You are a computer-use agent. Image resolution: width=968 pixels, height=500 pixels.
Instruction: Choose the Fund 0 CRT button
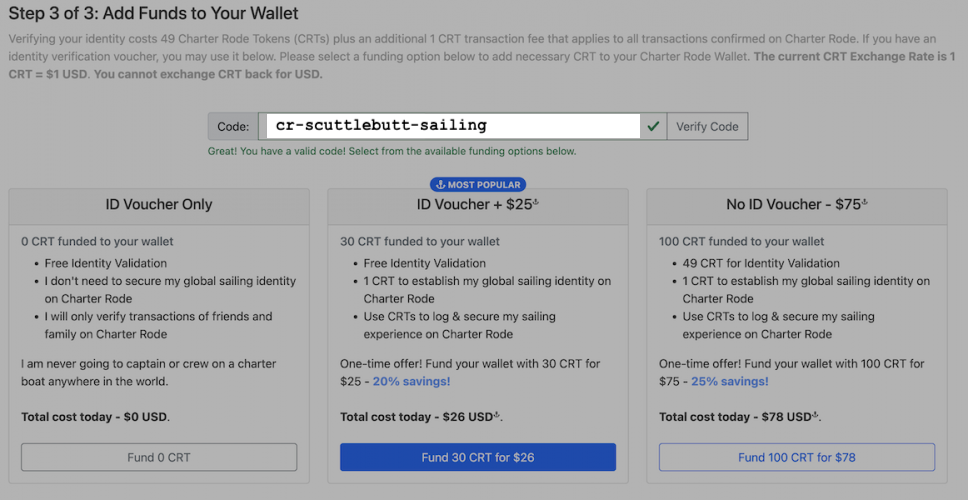point(159,457)
